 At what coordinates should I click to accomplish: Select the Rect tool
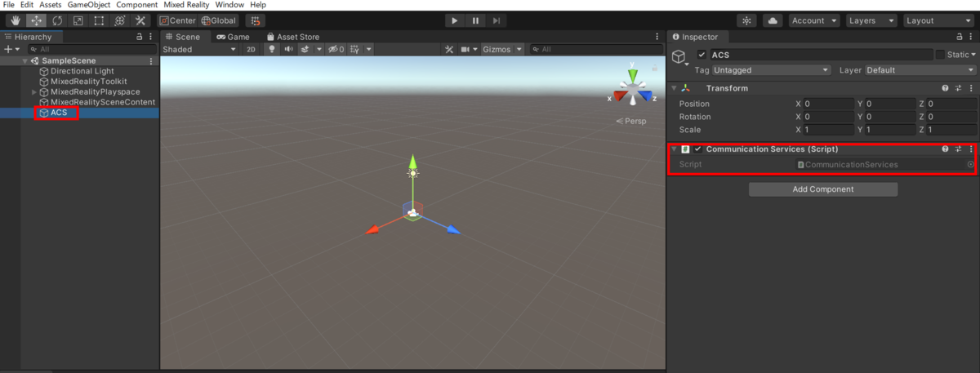click(x=99, y=20)
